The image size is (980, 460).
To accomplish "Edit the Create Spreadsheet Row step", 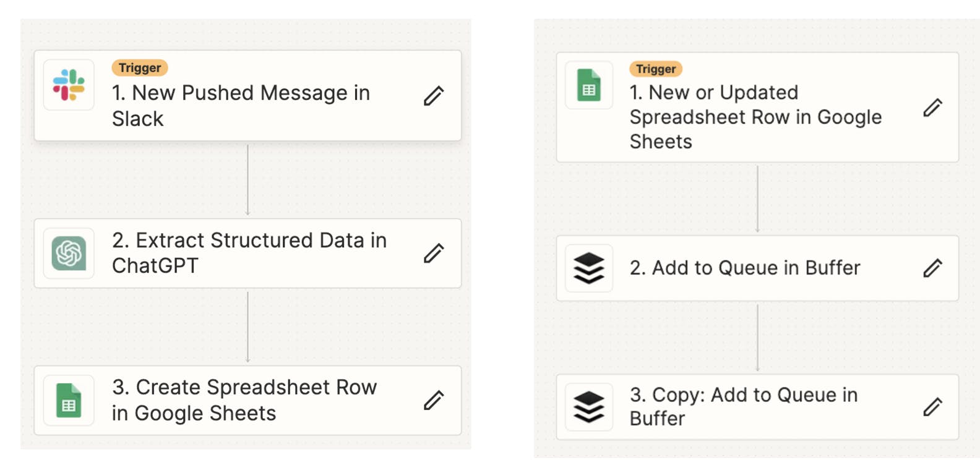I will (434, 400).
